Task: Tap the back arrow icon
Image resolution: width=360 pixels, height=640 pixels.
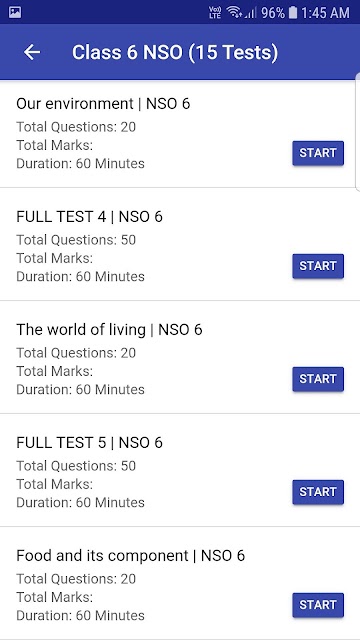Action: [32, 52]
